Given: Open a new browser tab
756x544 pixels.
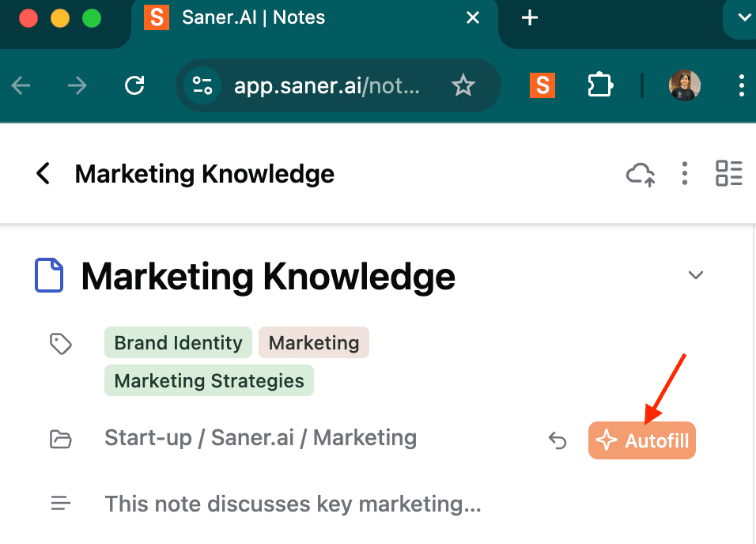Looking at the screenshot, I should click(529, 18).
